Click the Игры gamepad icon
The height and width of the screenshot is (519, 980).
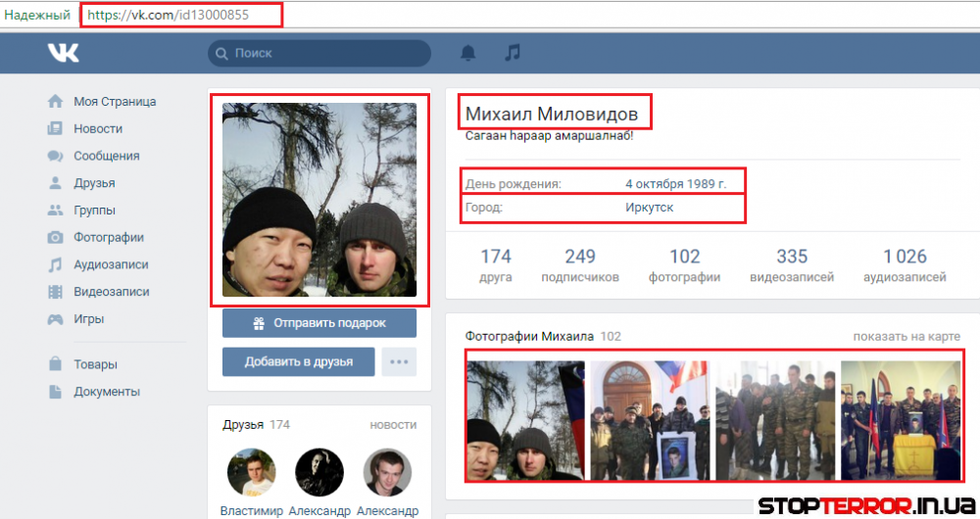tap(56, 319)
